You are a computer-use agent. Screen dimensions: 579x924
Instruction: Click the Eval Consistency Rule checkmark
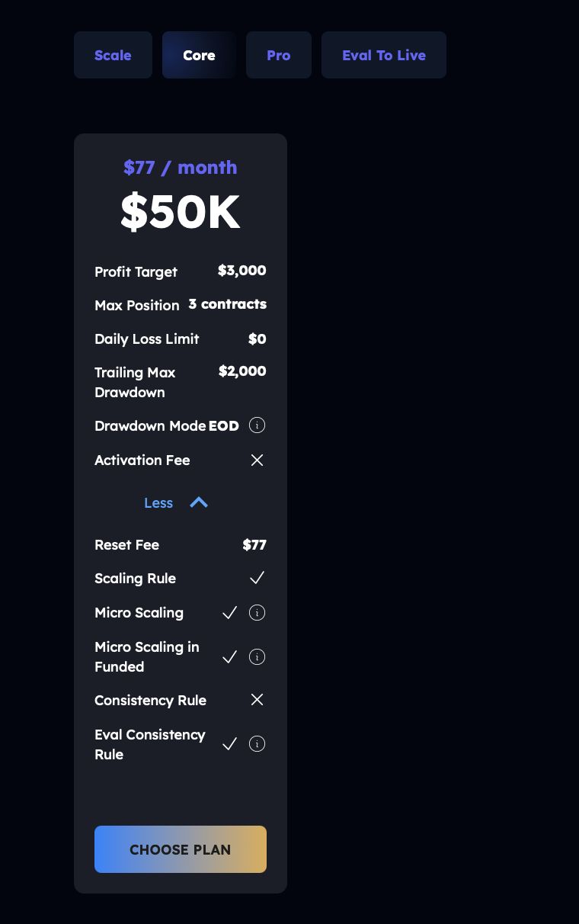click(x=229, y=744)
